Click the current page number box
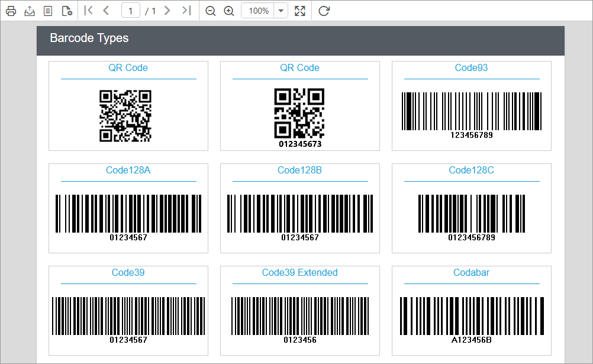 [130, 11]
